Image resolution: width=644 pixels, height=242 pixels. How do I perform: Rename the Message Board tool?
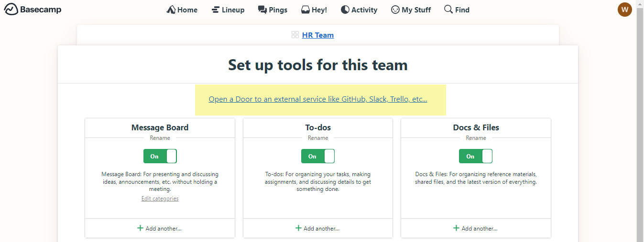[x=160, y=138]
